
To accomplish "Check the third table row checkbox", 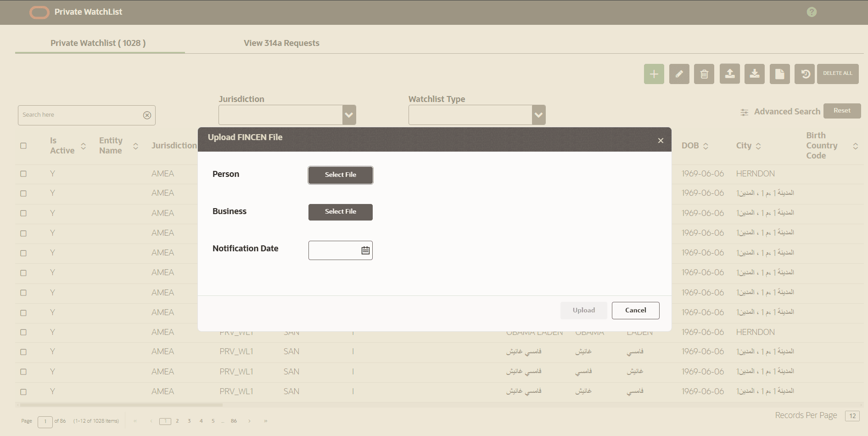I will 23,213.
